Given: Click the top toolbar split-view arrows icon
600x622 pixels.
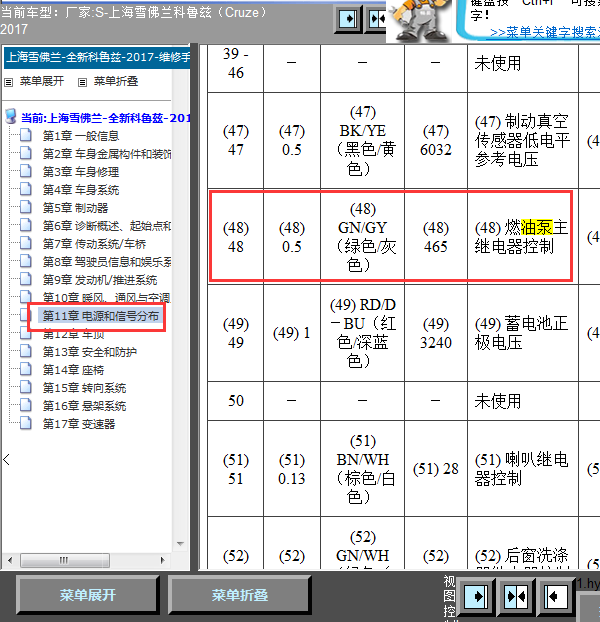Looking at the screenshot, I should (x=376, y=19).
